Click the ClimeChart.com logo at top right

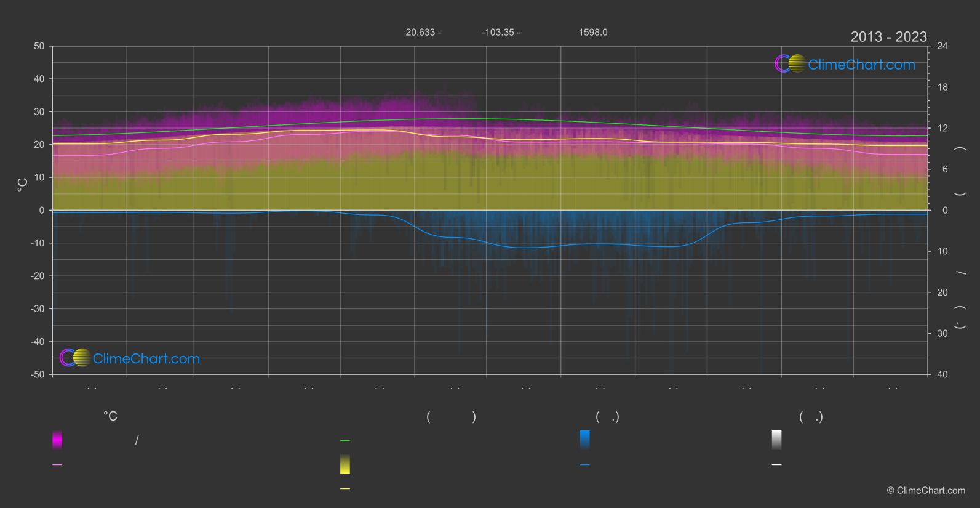pos(845,64)
